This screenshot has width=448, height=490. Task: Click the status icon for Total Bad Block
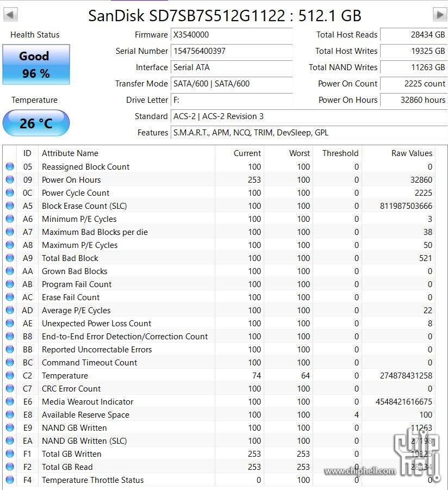coord(10,258)
